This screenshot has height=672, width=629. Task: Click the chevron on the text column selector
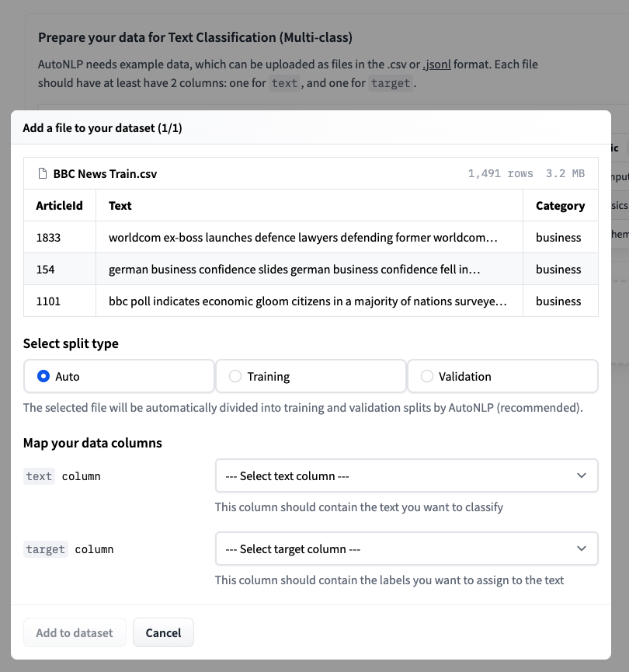(582, 476)
